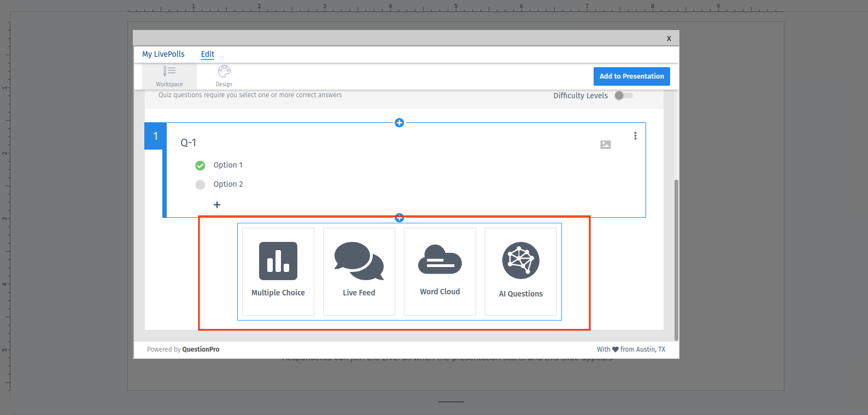Add an image to question Q-1
Screen dimensions: 868x415
[606, 145]
